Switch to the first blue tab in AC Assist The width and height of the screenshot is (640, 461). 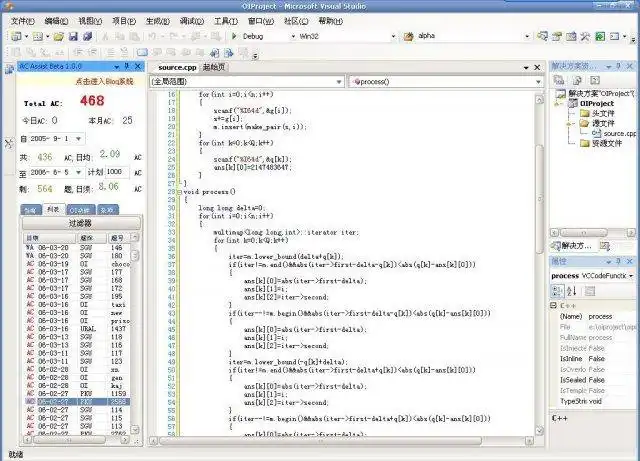point(31,210)
